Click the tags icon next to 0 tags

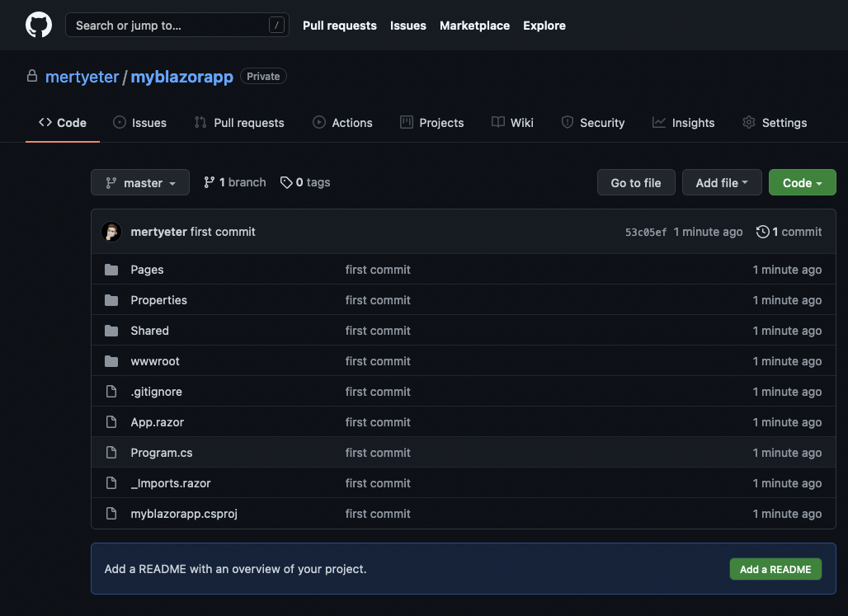286,182
